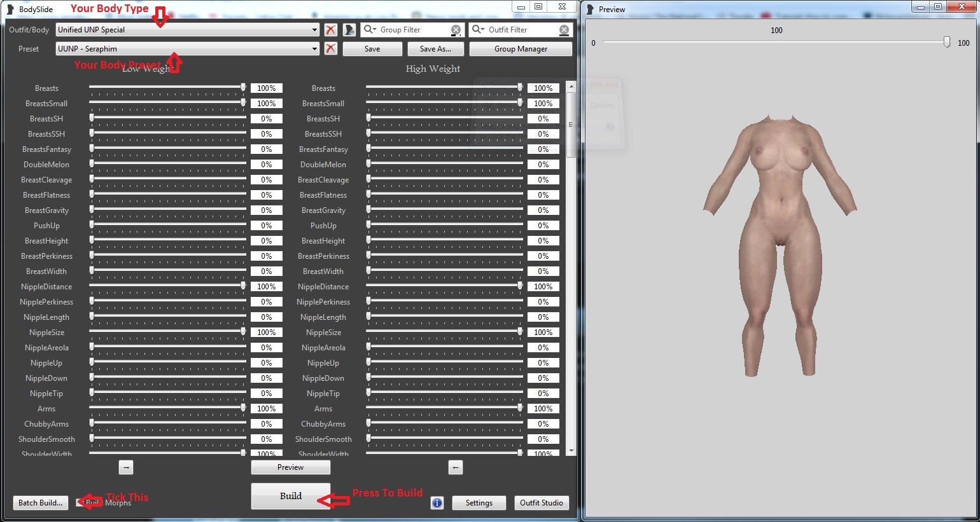
Task: Click the low weight ShoulderSmooth slider
Action: pyautogui.click(x=168, y=438)
